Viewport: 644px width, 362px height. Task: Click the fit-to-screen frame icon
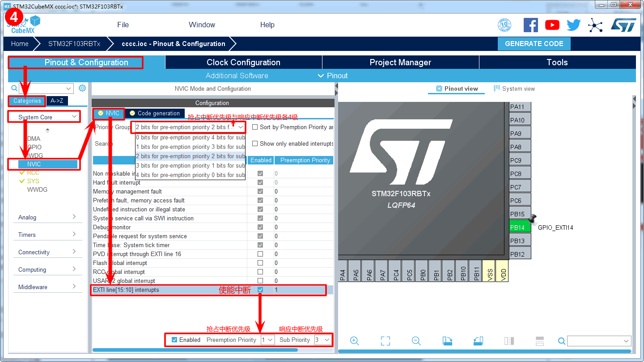tap(386, 341)
